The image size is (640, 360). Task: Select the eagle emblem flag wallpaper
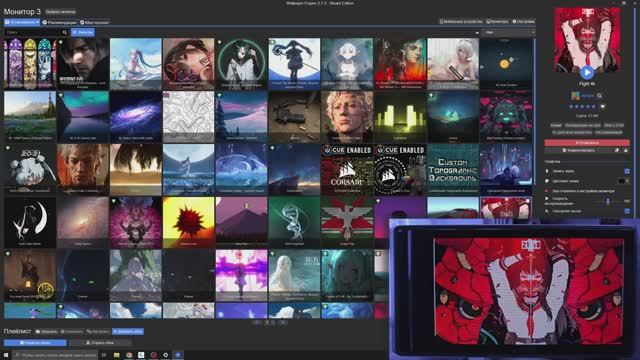click(347, 222)
